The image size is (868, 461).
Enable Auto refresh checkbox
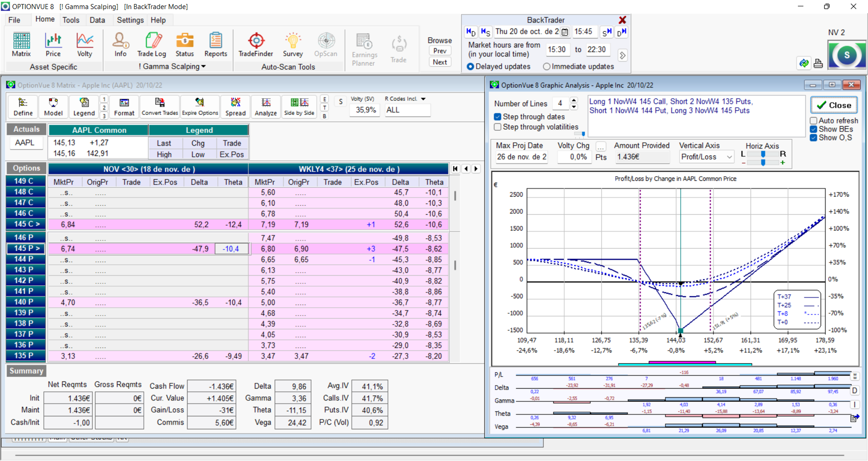pos(813,121)
